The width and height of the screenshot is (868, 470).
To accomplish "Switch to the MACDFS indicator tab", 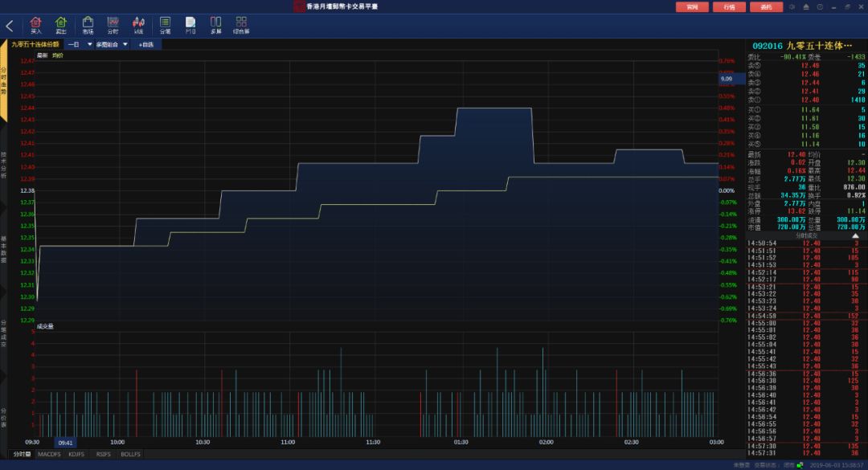I will (49, 454).
